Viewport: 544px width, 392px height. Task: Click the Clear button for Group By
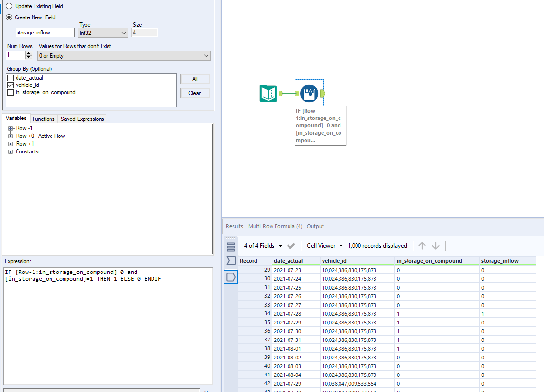[195, 93]
